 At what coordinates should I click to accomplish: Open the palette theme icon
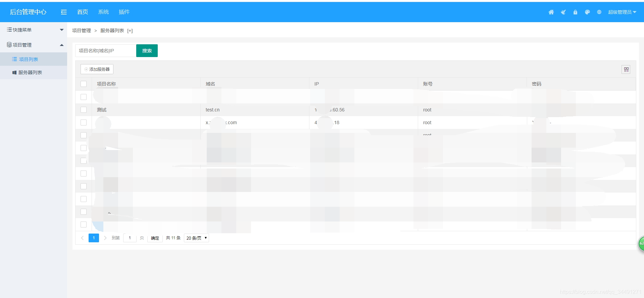pyautogui.click(x=587, y=12)
